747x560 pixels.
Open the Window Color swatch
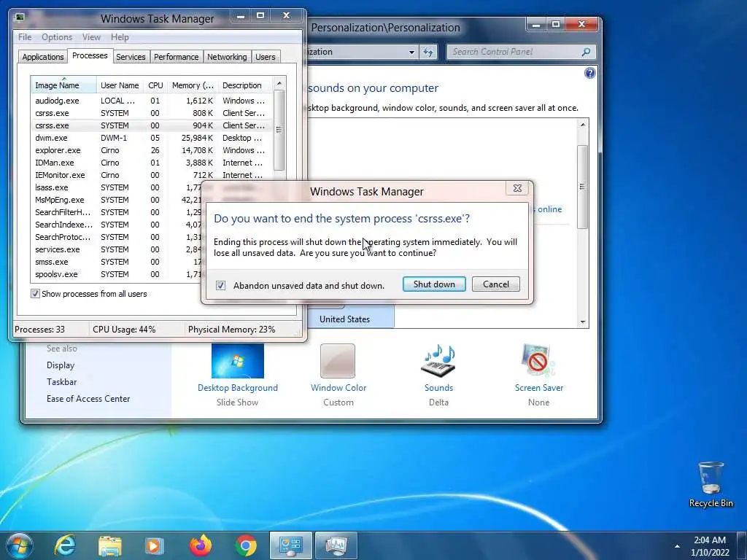pyautogui.click(x=338, y=361)
